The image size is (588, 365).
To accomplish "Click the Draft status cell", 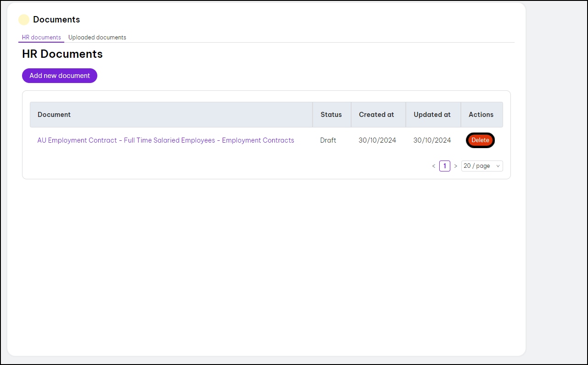I will click(328, 140).
